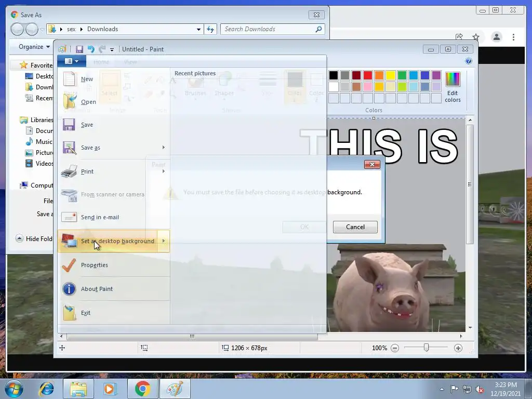Choose Save in the Paint menu

coord(114,125)
